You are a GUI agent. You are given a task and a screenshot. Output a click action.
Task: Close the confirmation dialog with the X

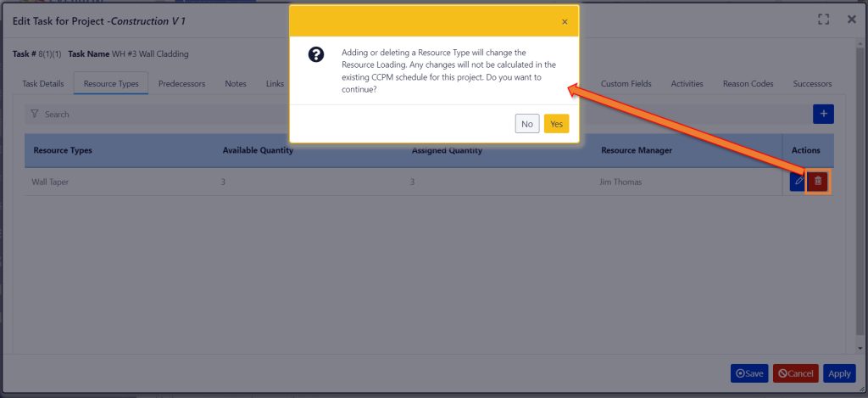point(565,22)
